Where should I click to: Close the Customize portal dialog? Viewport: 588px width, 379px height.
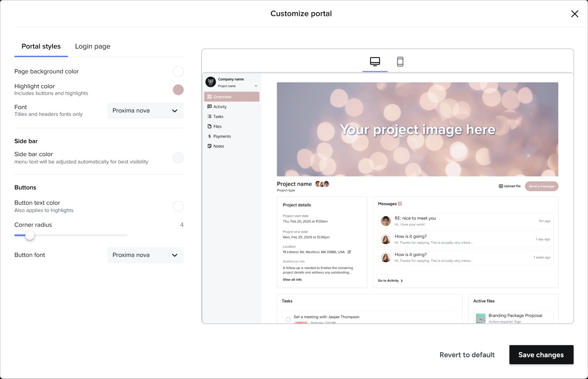pyautogui.click(x=575, y=14)
